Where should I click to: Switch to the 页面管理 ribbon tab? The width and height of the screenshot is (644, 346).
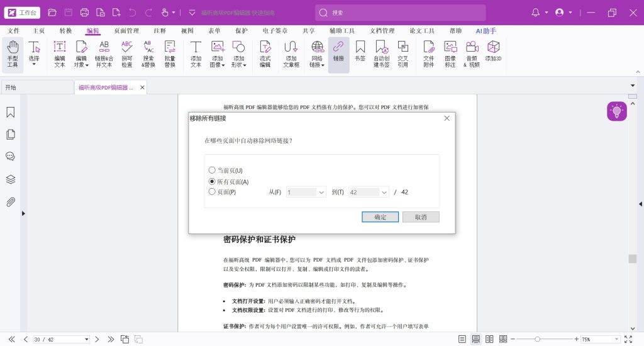coord(126,31)
